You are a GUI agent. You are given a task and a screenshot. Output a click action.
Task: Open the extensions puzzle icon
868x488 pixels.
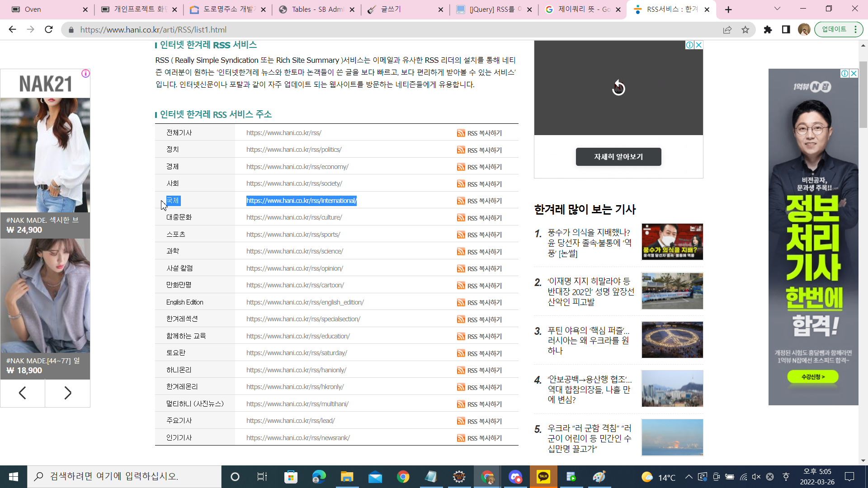[768, 30]
